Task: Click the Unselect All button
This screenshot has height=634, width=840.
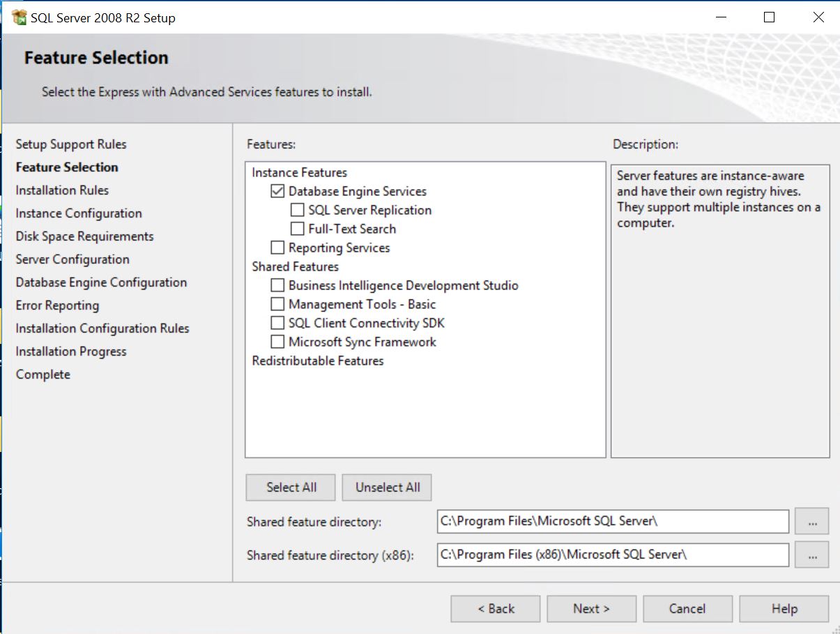Action: 387,488
